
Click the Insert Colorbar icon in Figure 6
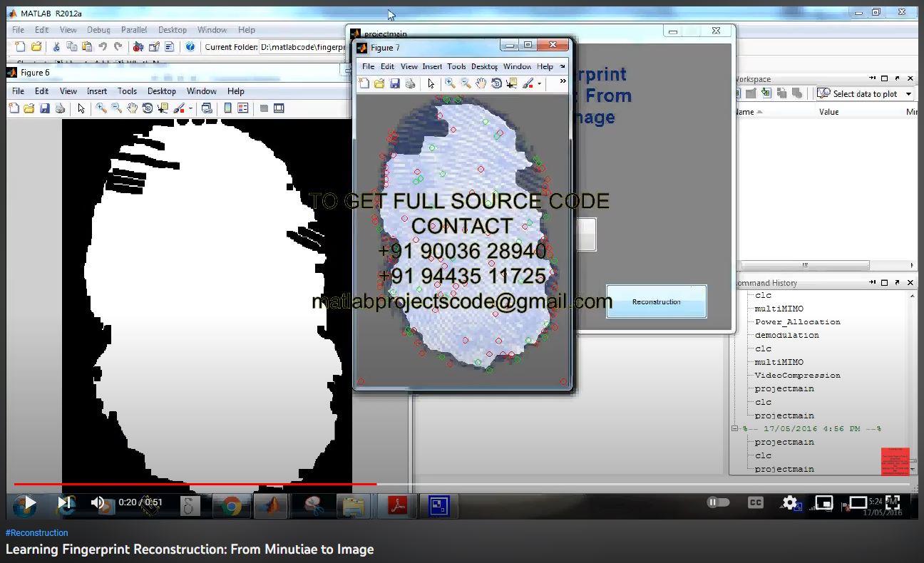tap(227, 108)
